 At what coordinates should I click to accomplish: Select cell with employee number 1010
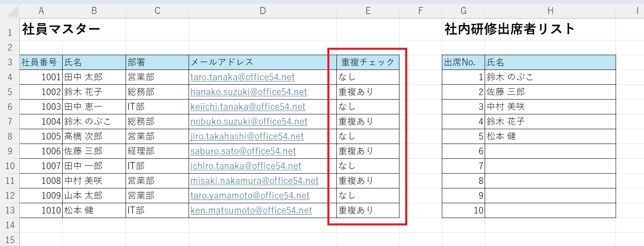point(41,210)
